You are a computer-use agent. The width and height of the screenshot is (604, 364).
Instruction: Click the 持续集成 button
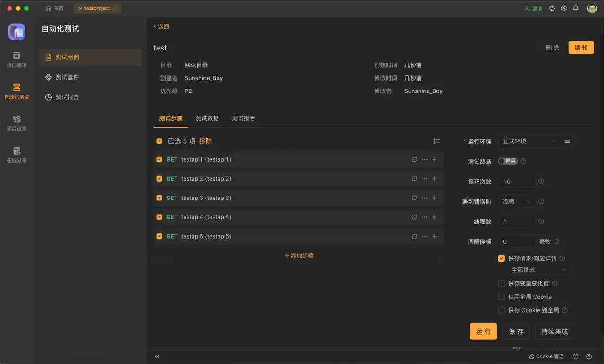(x=554, y=331)
